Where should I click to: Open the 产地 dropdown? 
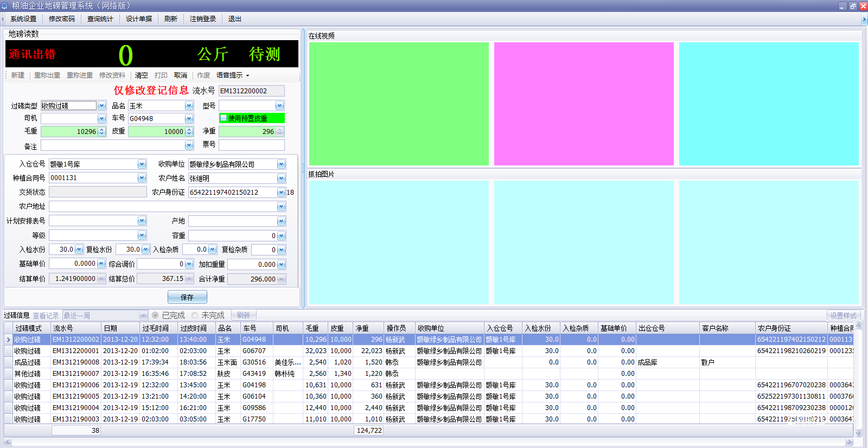(x=281, y=221)
